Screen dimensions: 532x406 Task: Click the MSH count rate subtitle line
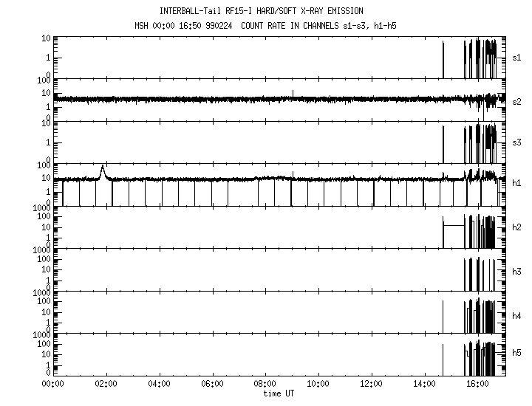pos(261,27)
